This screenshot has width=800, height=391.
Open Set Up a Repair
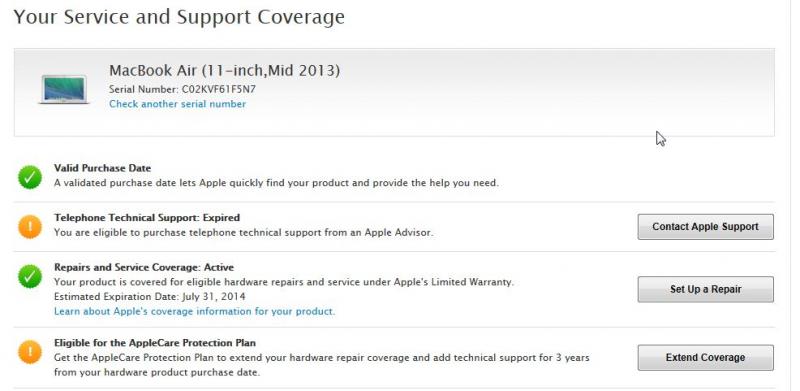[x=705, y=289]
